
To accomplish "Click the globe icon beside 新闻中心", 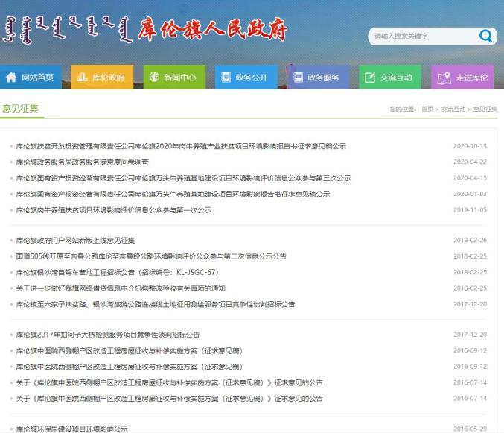I will [154, 78].
